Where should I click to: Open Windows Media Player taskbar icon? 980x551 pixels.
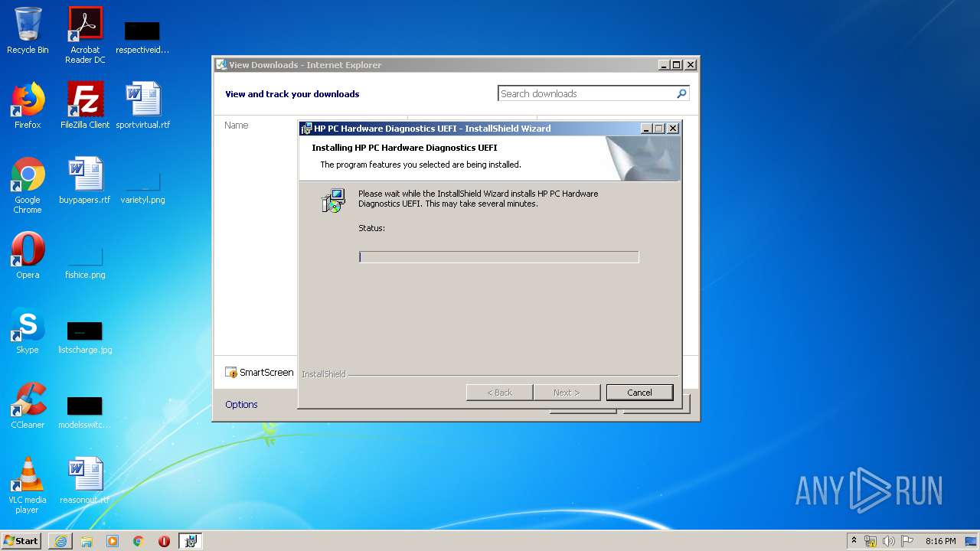coord(113,541)
